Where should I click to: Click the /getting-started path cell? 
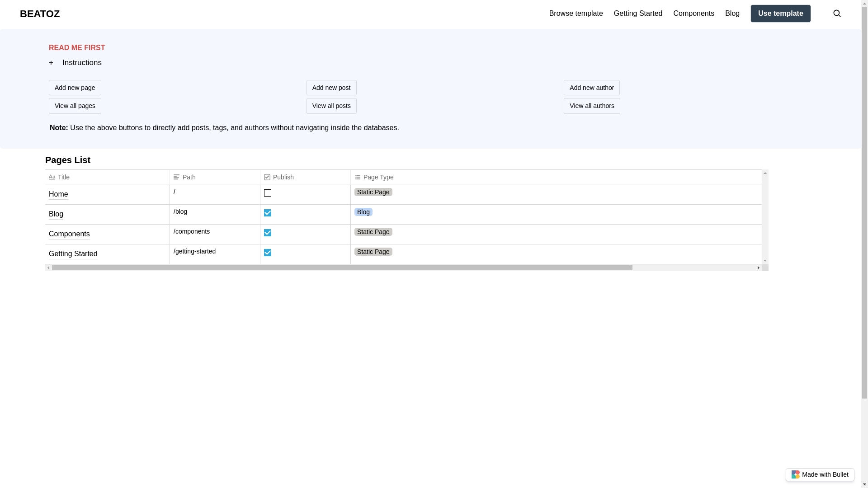point(215,254)
